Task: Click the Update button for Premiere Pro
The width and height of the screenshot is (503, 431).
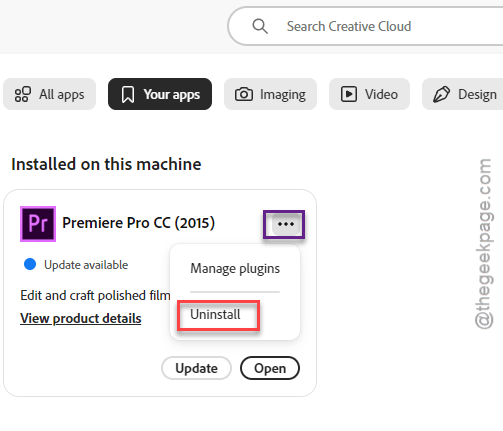Action: (x=196, y=368)
